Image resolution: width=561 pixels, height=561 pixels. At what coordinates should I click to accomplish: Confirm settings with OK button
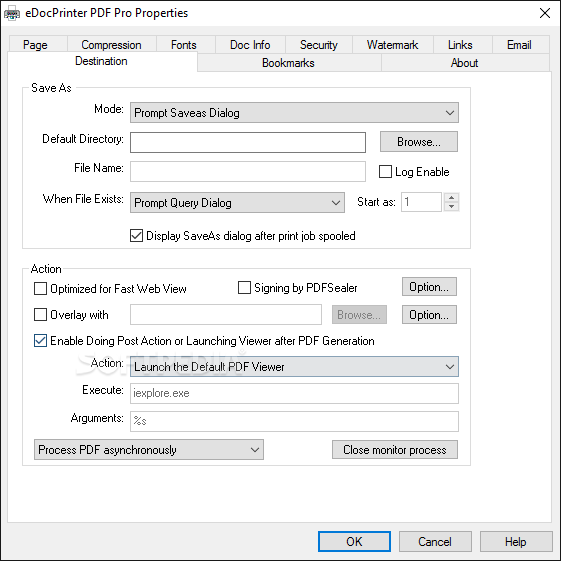click(354, 541)
